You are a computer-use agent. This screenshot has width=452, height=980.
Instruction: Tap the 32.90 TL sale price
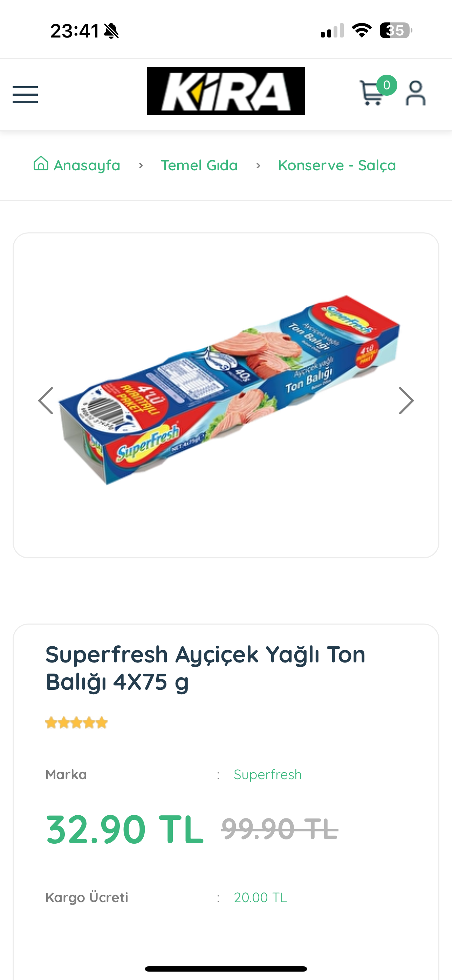tap(124, 829)
